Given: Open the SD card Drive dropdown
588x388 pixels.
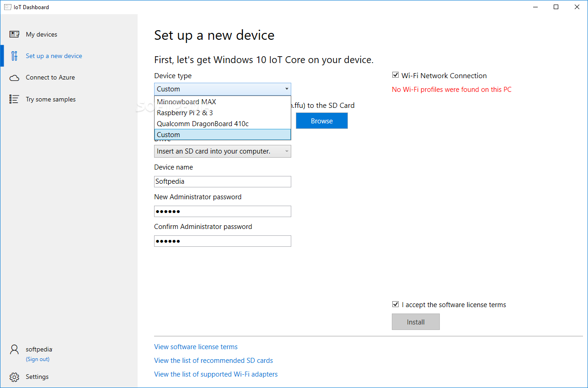Looking at the screenshot, I should pyautogui.click(x=223, y=151).
